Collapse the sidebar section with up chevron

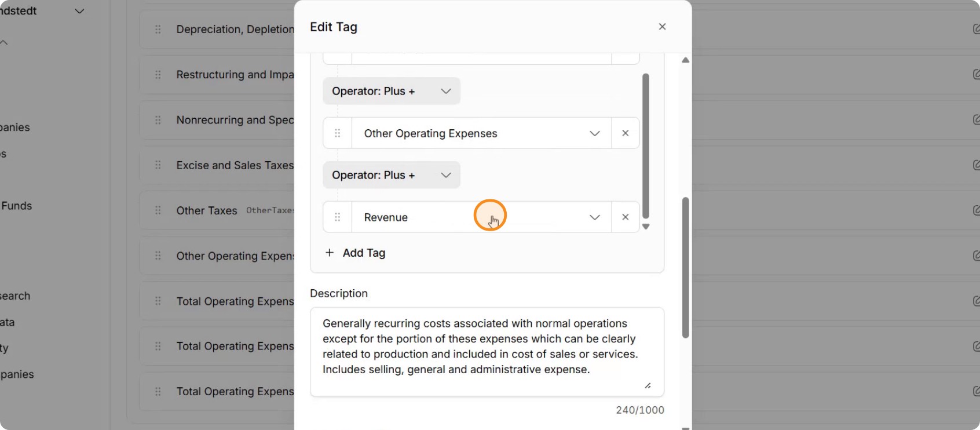tap(3, 42)
